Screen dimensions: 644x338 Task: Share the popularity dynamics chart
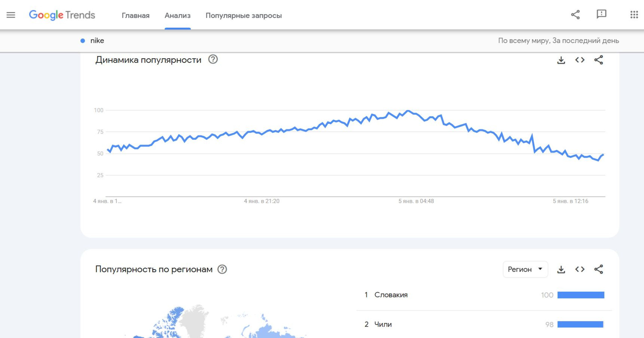click(599, 60)
